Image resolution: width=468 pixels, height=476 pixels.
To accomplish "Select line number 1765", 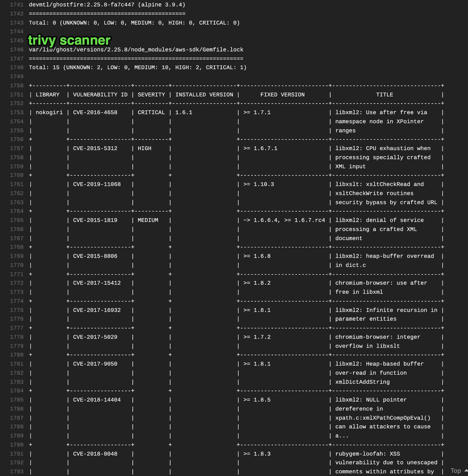I will pos(17,220).
